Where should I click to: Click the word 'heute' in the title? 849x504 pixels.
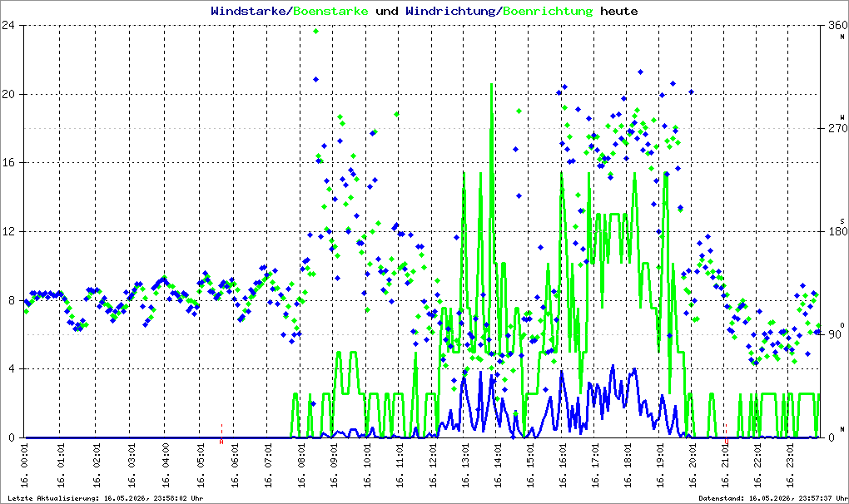[619, 11]
